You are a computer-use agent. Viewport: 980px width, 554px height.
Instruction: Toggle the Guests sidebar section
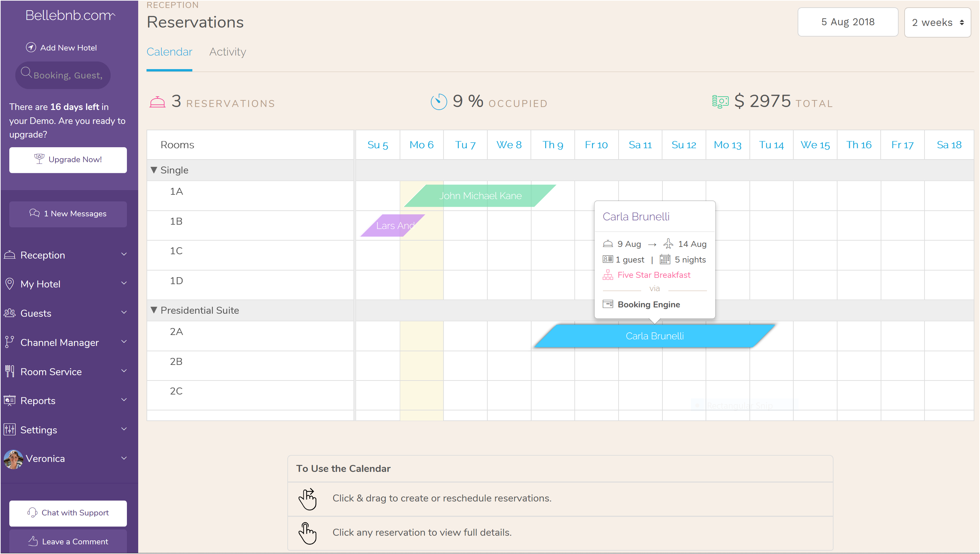tap(68, 313)
